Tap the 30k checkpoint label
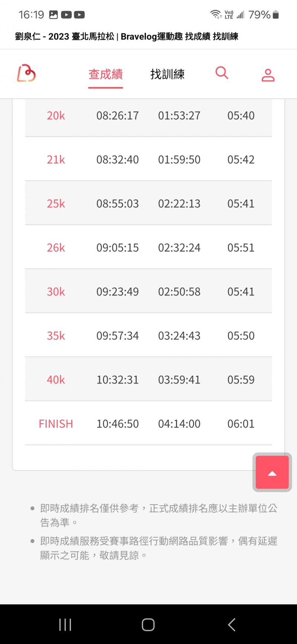 56,292
